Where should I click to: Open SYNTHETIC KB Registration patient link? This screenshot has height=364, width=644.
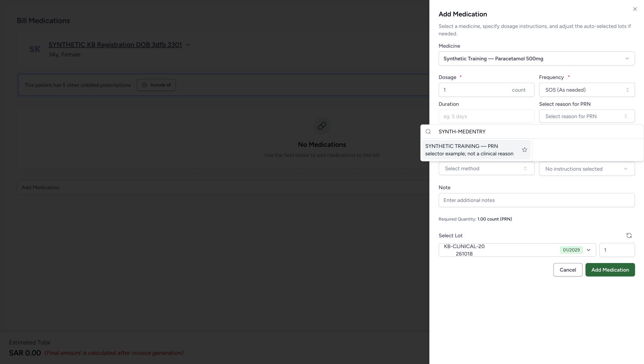pos(115,45)
